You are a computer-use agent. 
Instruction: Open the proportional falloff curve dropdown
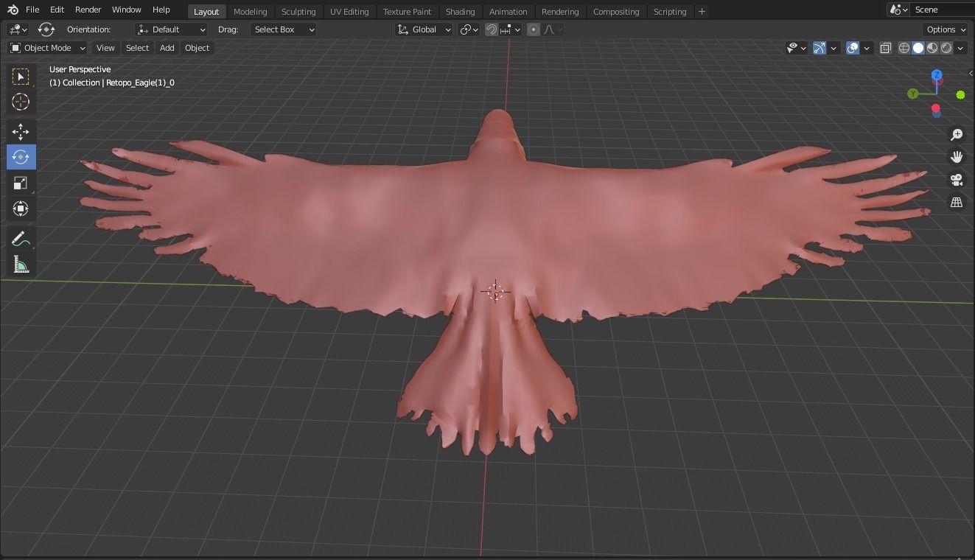pos(553,29)
